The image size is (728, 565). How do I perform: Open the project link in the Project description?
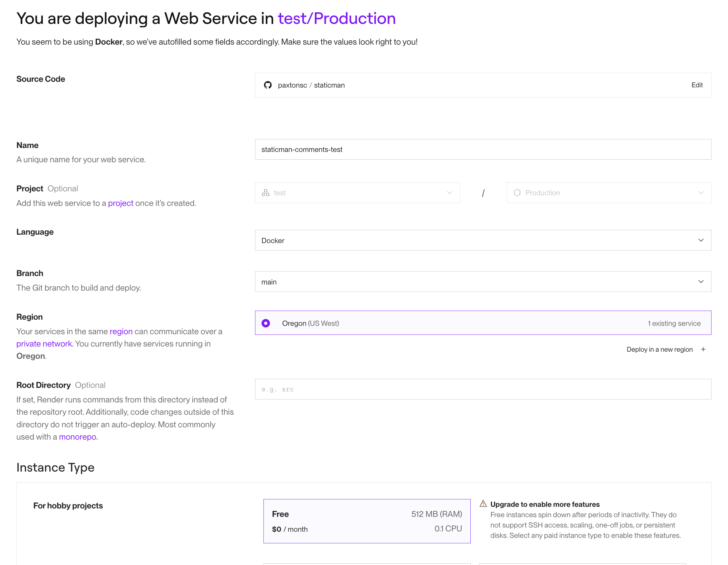tap(121, 203)
